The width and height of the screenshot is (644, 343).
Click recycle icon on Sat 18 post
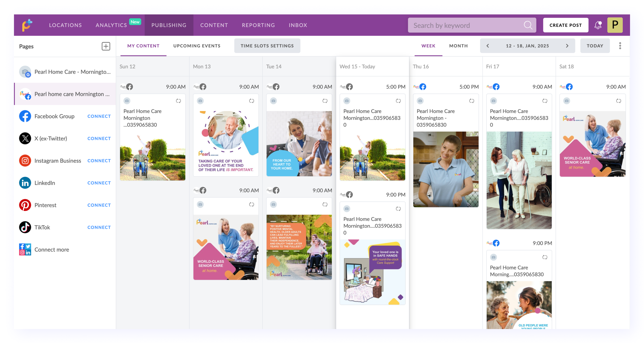(618, 101)
